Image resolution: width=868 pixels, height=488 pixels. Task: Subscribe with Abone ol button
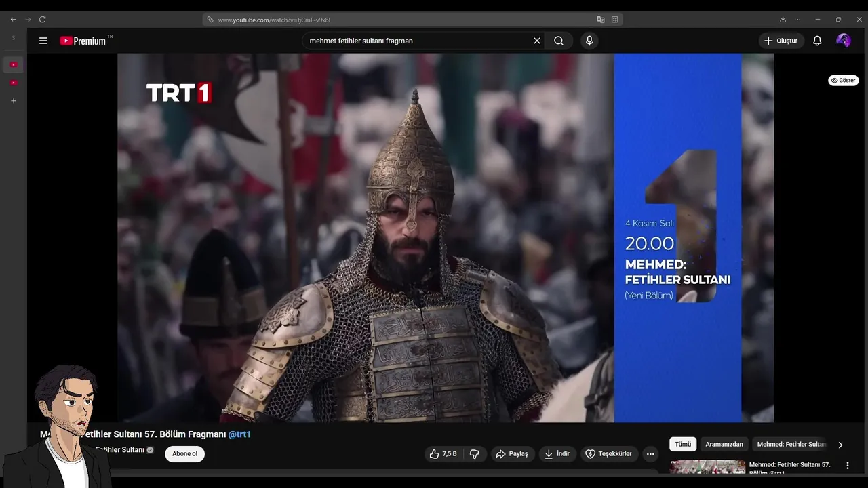184,454
